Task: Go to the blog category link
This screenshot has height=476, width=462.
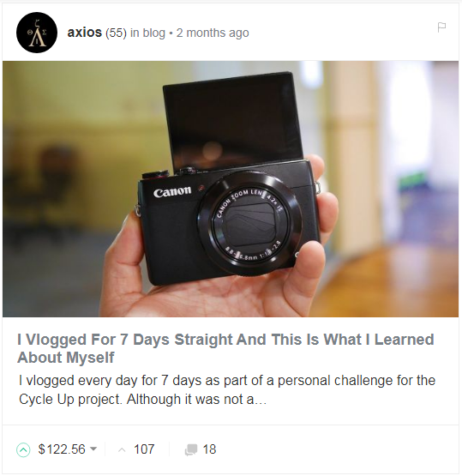Action: coord(153,33)
